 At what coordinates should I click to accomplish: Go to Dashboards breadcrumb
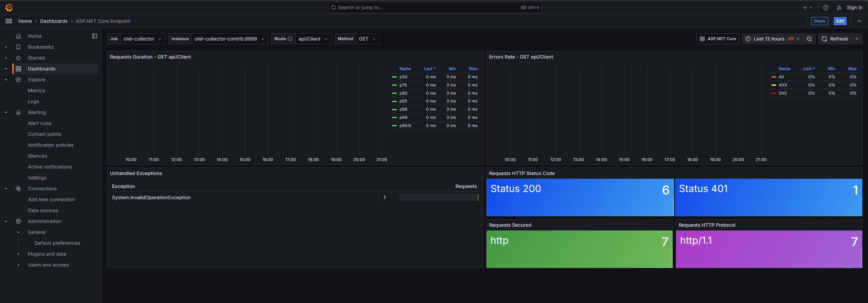pyautogui.click(x=54, y=21)
